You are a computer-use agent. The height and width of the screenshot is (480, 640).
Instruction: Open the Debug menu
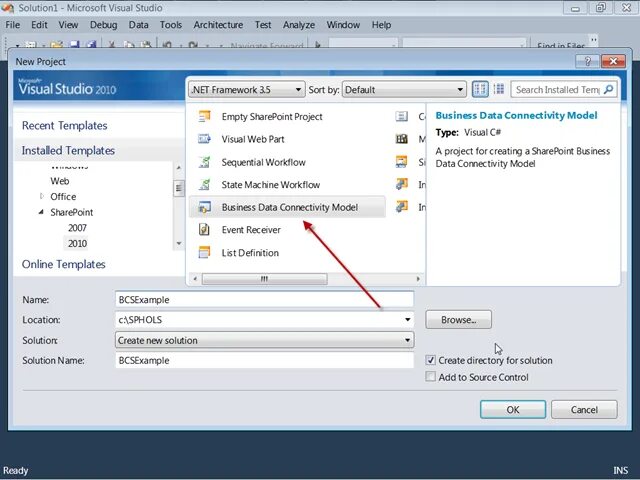tap(103, 25)
